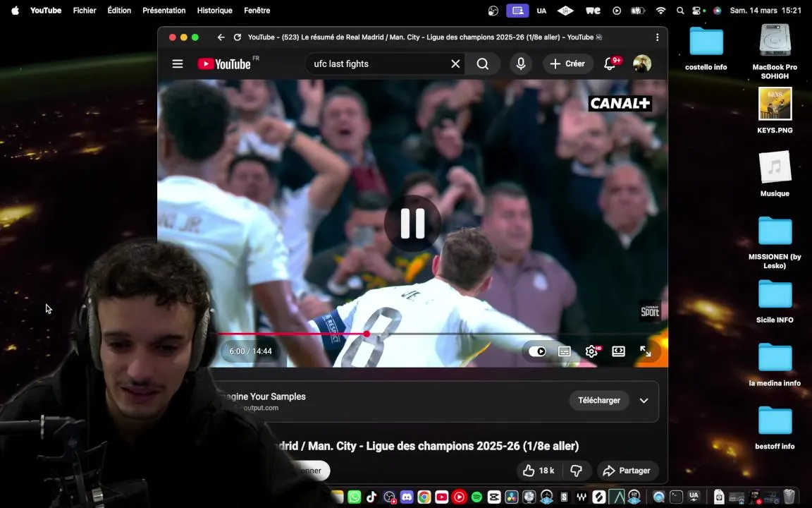Open Discord from the dock
Viewport: 812px width, 508px height.
pyautogui.click(x=407, y=497)
